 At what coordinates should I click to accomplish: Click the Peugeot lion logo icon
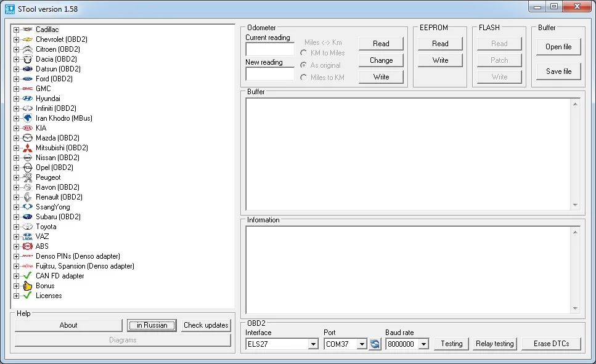[27, 177]
